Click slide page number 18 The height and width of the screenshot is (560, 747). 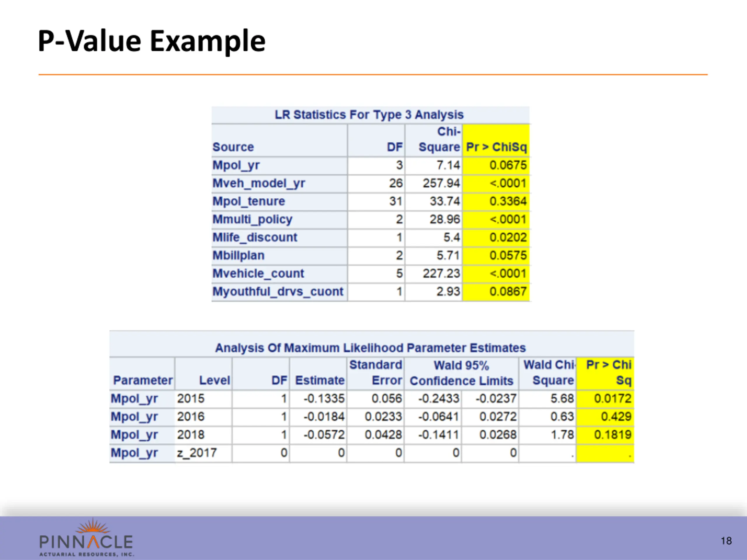(726, 541)
